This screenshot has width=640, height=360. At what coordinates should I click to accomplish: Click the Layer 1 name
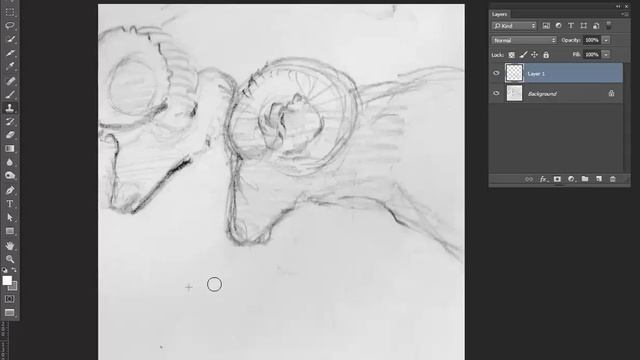coord(536,74)
